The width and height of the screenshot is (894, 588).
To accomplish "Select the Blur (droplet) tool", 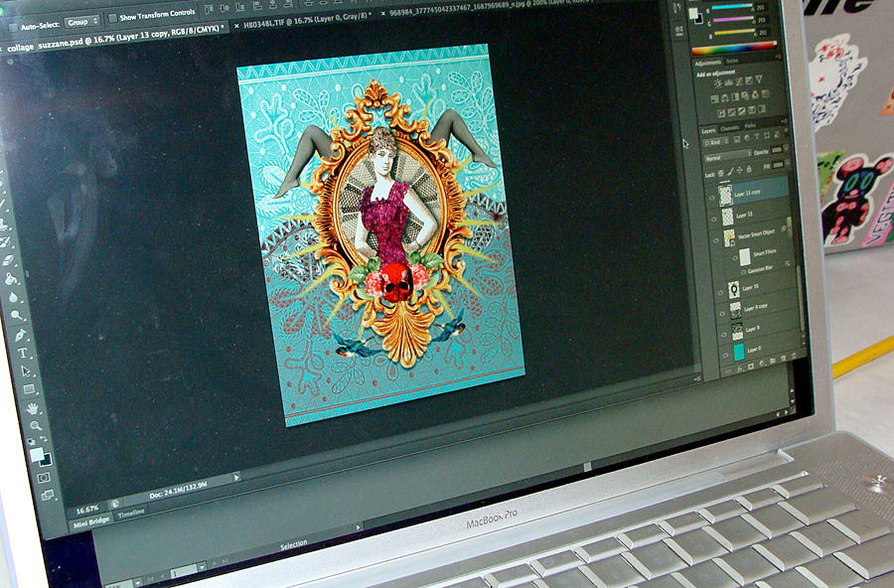I will click(x=13, y=297).
